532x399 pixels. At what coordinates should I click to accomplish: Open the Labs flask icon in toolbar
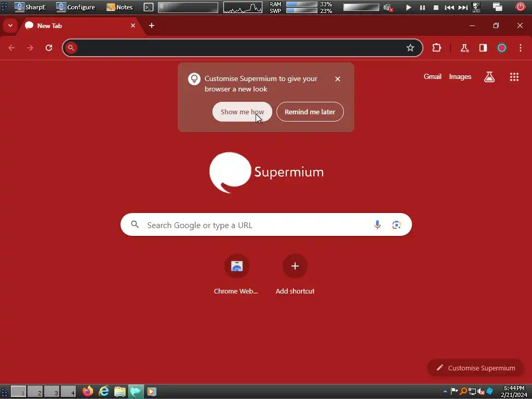click(464, 48)
